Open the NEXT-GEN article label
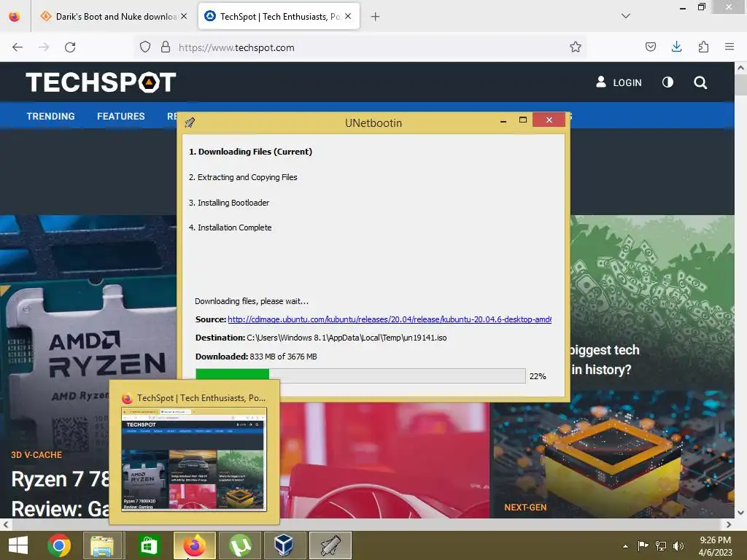Viewport: 747px width, 560px height. click(x=525, y=507)
